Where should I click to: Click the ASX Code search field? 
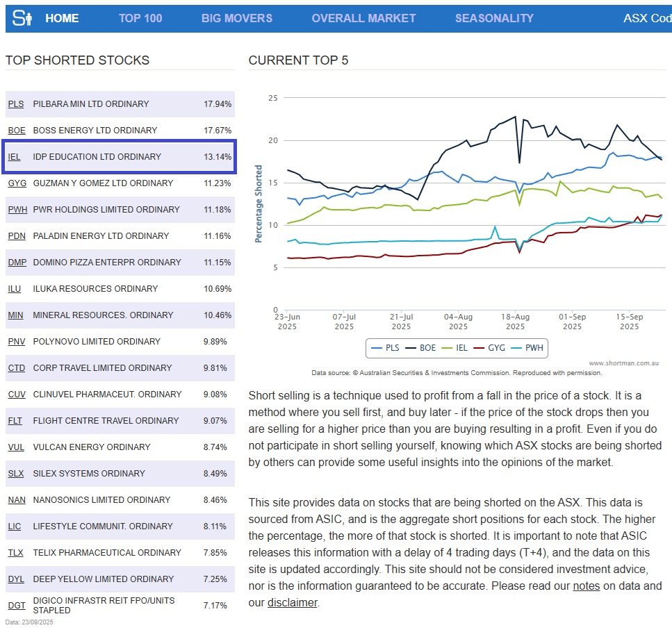(x=647, y=19)
